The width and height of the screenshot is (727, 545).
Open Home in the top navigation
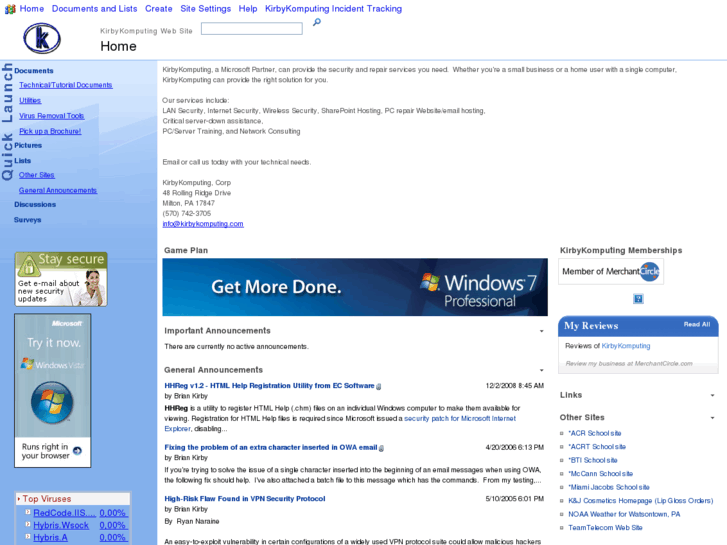32,9
